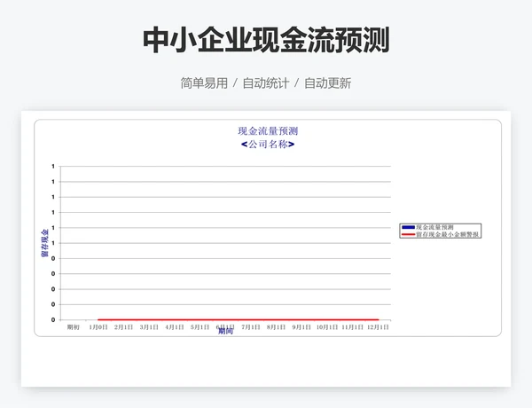Click the chart title 现金流量预测
Viewport: 532px width, 408px height.
268,131
